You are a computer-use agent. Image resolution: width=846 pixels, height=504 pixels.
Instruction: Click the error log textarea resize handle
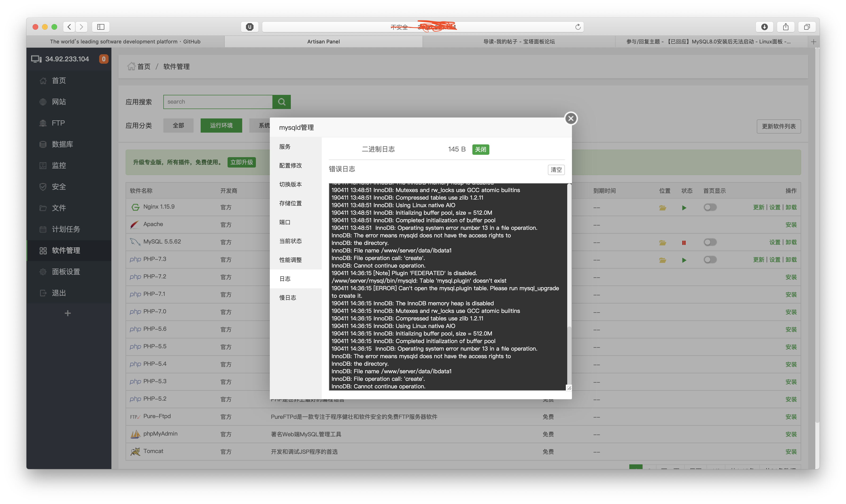(569, 388)
